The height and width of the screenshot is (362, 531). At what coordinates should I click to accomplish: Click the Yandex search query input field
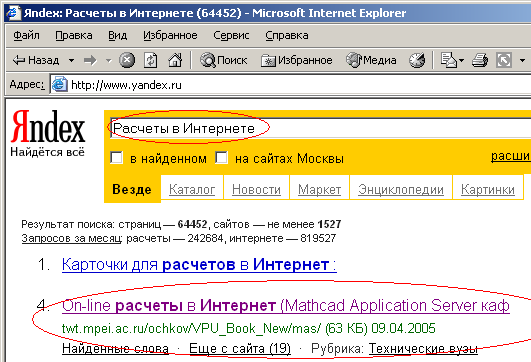click(x=320, y=128)
